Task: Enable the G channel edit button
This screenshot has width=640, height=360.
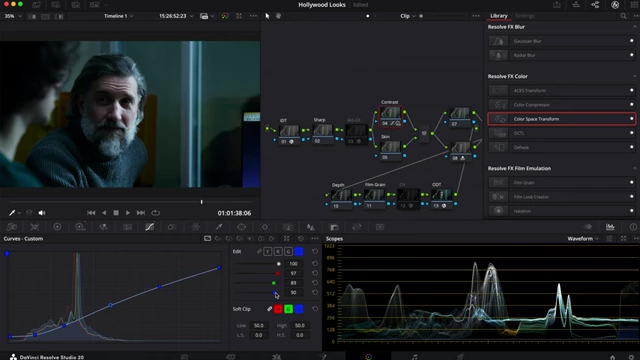Action: (288, 251)
